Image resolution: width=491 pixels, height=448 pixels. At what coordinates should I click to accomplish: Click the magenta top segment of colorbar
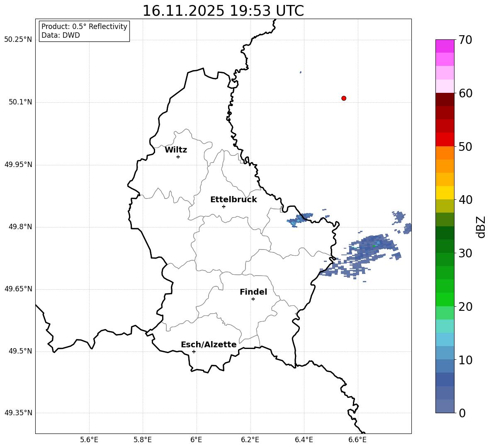click(x=445, y=46)
